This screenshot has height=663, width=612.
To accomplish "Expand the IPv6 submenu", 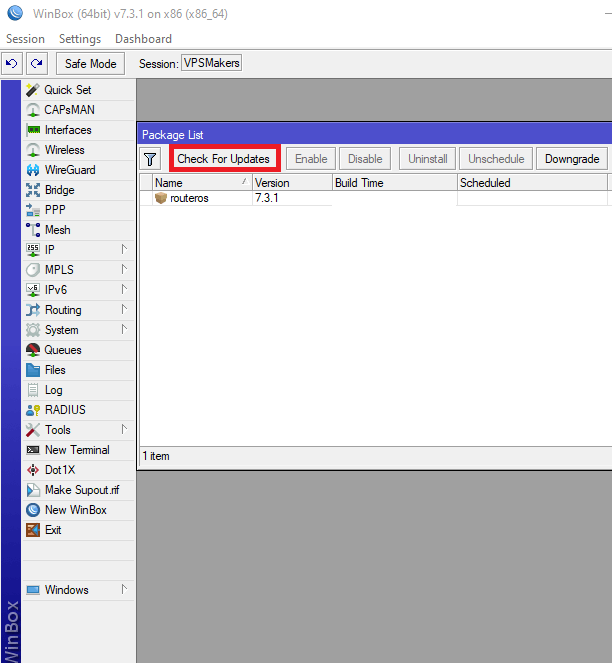I will 79,290.
